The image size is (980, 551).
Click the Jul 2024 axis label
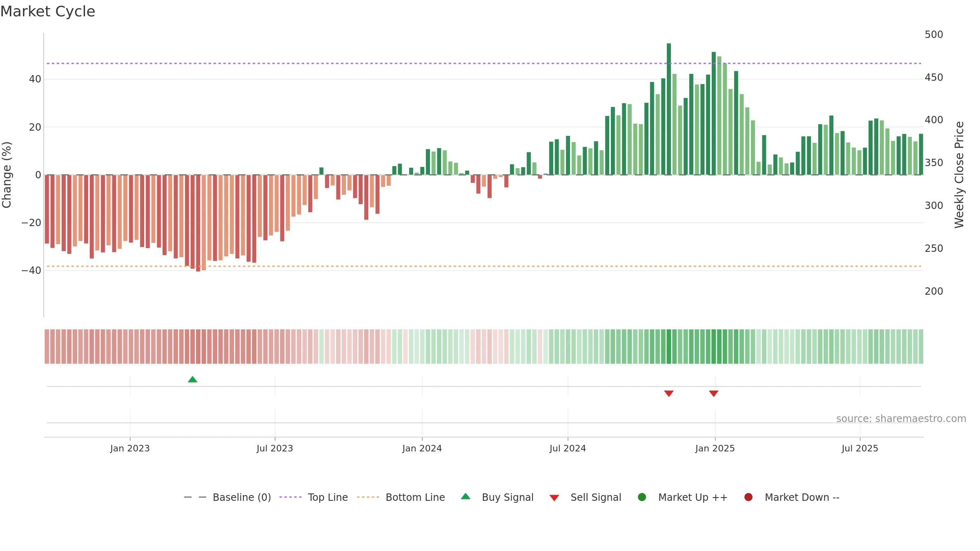(568, 449)
